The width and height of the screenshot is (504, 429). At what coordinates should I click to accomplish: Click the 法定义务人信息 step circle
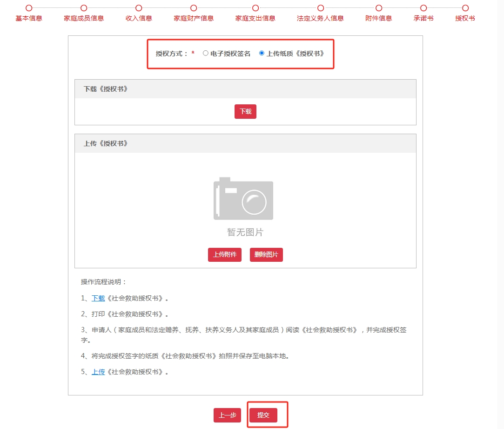click(x=320, y=7)
